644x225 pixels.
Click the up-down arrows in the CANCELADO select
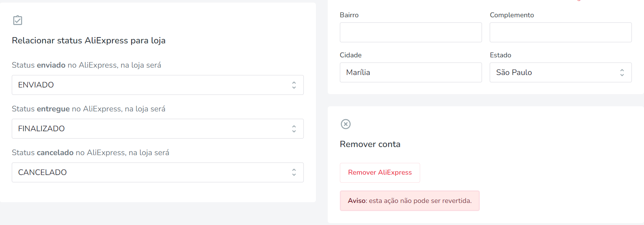[294, 172]
